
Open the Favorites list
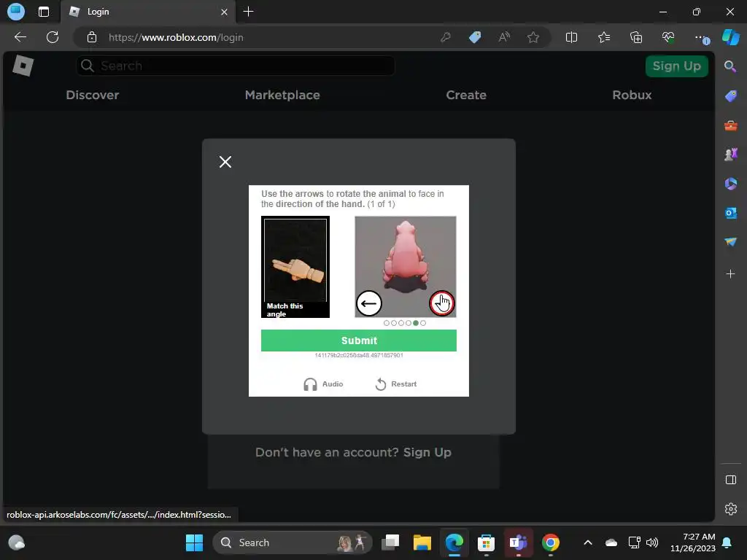point(603,37)
